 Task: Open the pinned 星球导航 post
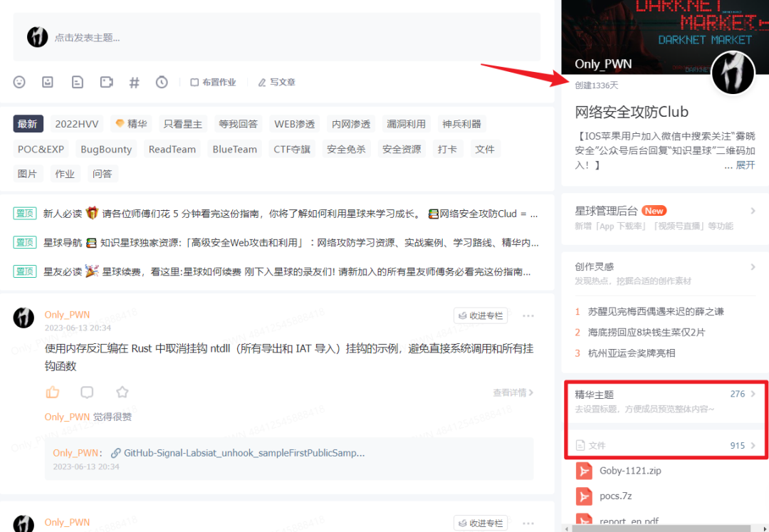tap(276, 243)
